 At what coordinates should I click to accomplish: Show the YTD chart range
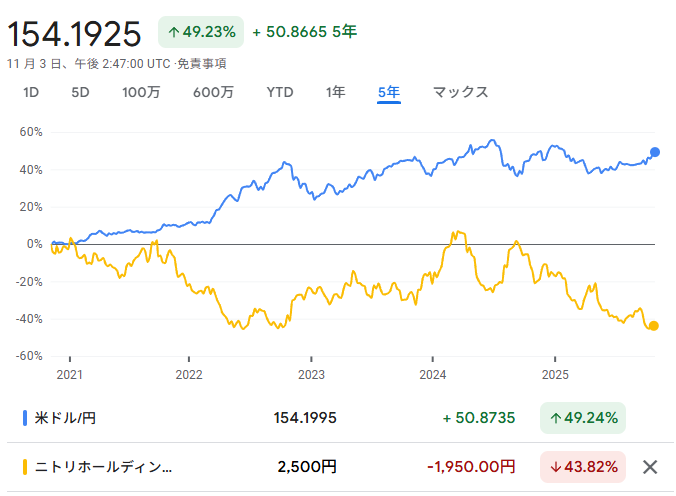280,92
